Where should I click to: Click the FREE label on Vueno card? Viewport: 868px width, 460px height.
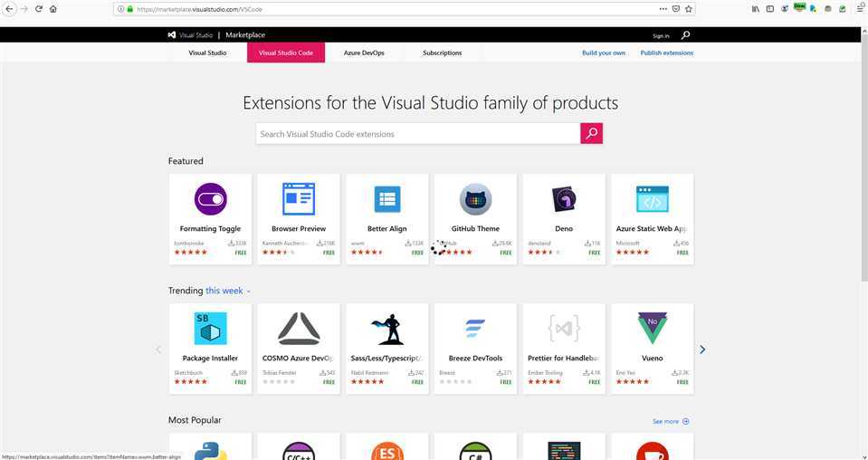(682, 382)
